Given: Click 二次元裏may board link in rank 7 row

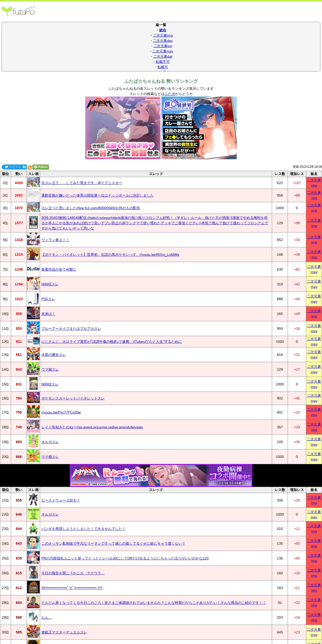Looking at the screenshot, I should pyautogui.click(x=314, y=269).
